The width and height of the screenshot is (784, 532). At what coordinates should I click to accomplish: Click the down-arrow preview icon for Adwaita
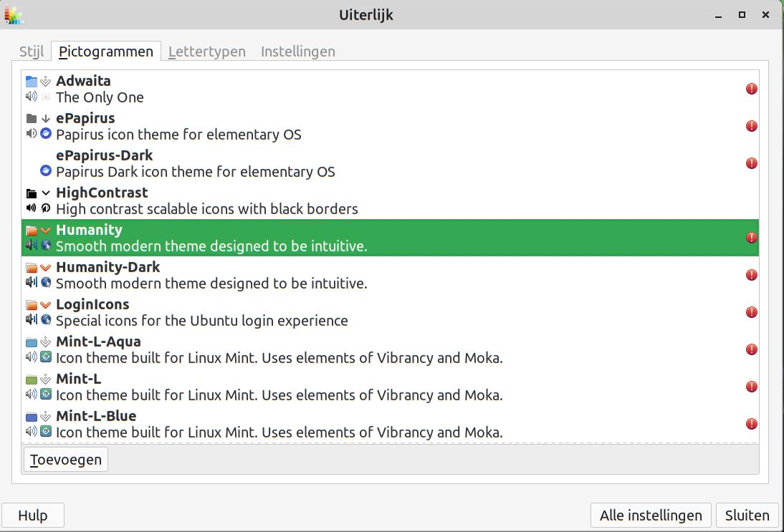click(x=45, y=81)
